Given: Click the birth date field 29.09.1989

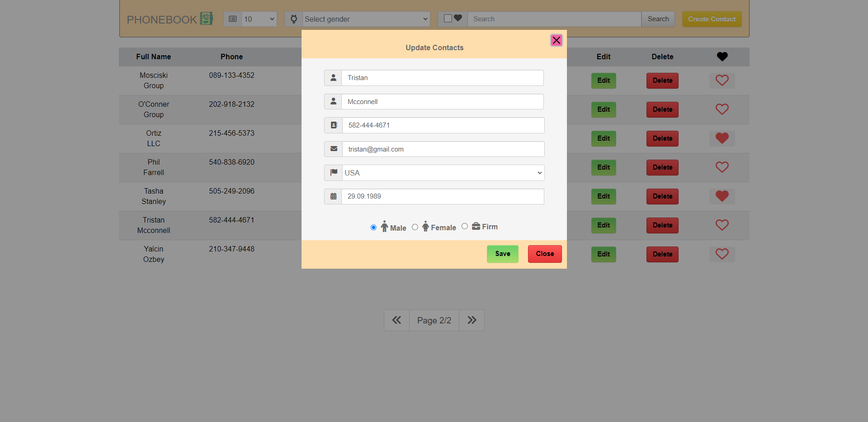Looking at the screenshot, I should tap(443, 196).
